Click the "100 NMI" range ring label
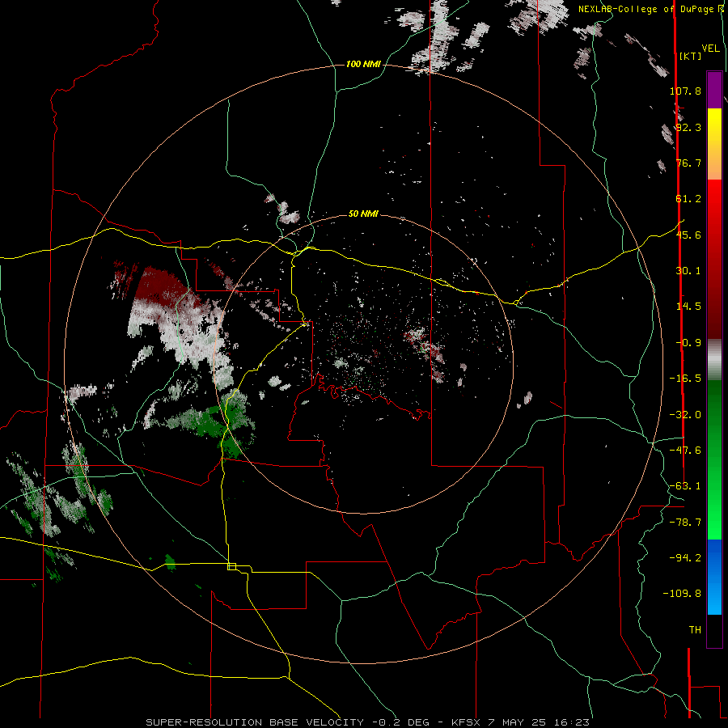728x728 pixels. [x=363, y=64]
